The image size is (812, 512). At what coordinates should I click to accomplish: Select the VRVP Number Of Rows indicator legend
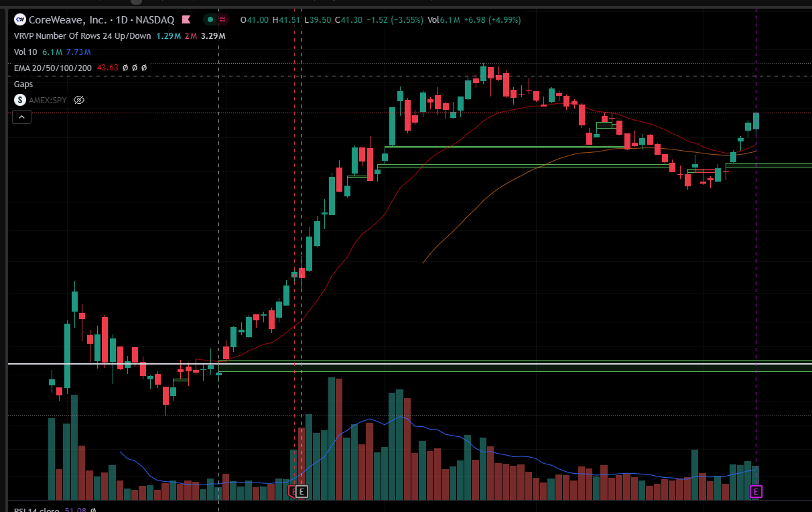click(82, 36)
